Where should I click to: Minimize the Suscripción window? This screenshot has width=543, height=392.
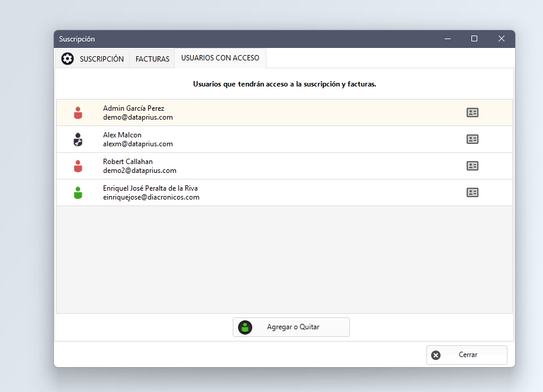click(x=448, y=38)
